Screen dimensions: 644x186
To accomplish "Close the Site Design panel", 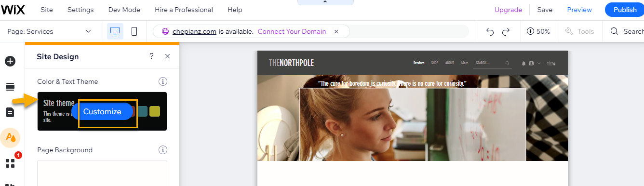I will (167, 56).
